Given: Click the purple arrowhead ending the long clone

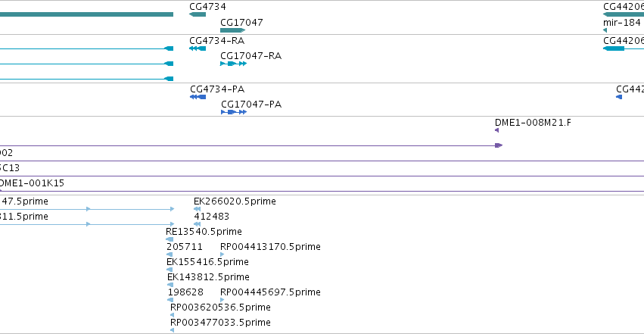Looking at the screenshot, I should pyautogui.click(x=498, y=145).
